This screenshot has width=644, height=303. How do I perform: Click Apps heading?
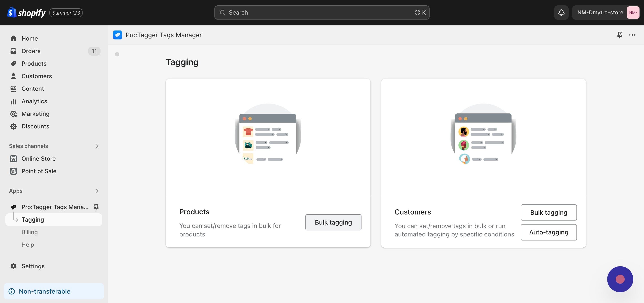[16, 191]
